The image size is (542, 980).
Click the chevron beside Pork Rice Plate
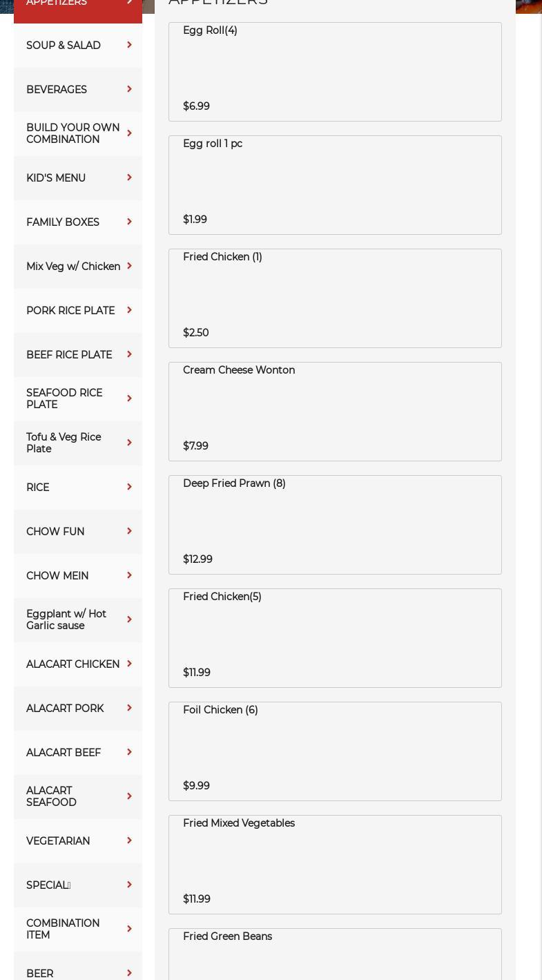[x=129, y=311]
